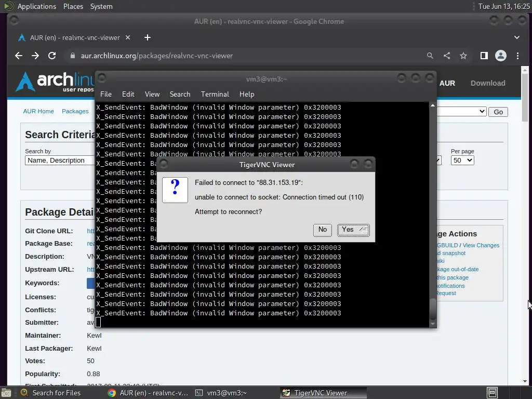Close the AUR realvnc-vnc-viewer tab

(x=128, y=37)
